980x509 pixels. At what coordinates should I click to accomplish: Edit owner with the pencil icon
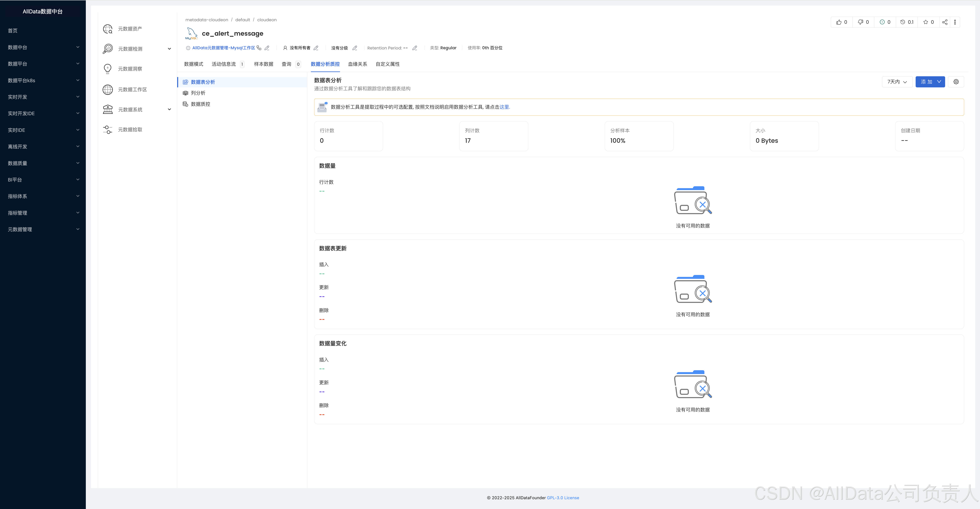pos(316,48)
